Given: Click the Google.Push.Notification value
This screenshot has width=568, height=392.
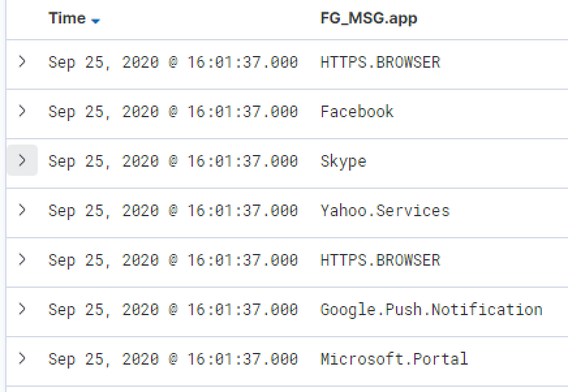Looking at the screenshot, I should pos(431,309).
